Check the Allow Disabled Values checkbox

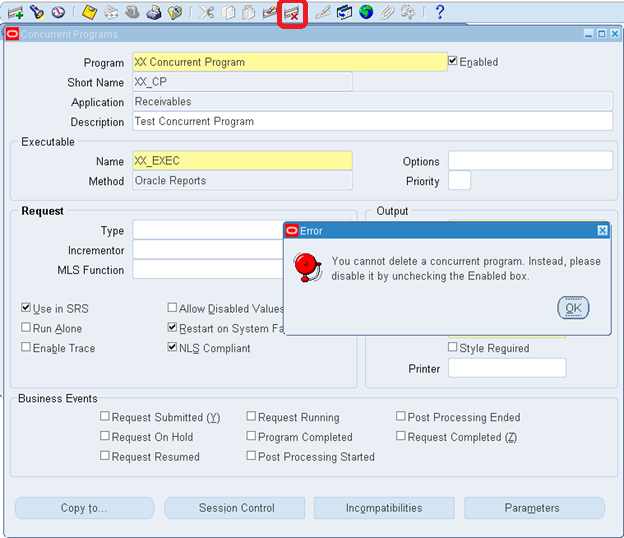(172, 308)
